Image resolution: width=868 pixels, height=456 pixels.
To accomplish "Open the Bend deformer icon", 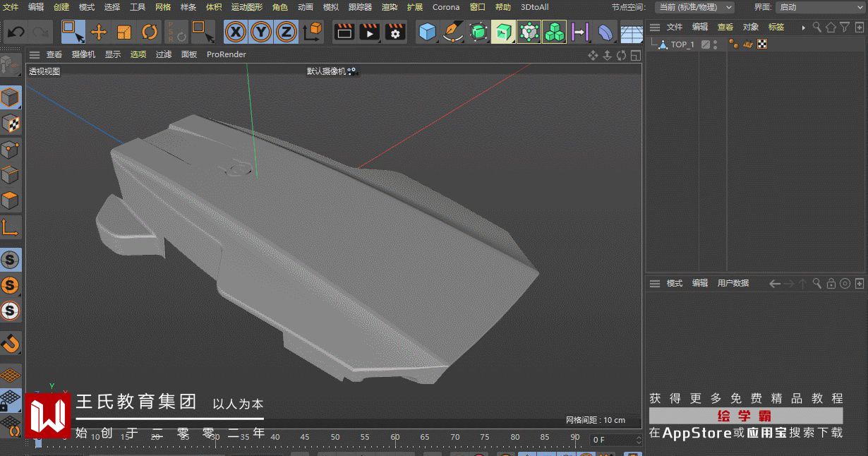I will pyautogui.click(x=605, y=32).
